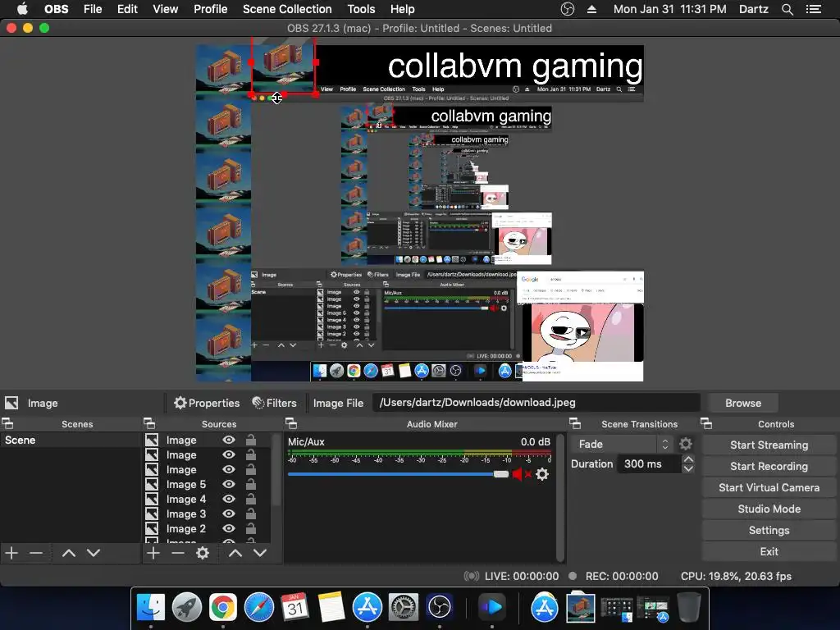Open Finder from the Dock
This screenshot has width=840, height=630.
151,607
